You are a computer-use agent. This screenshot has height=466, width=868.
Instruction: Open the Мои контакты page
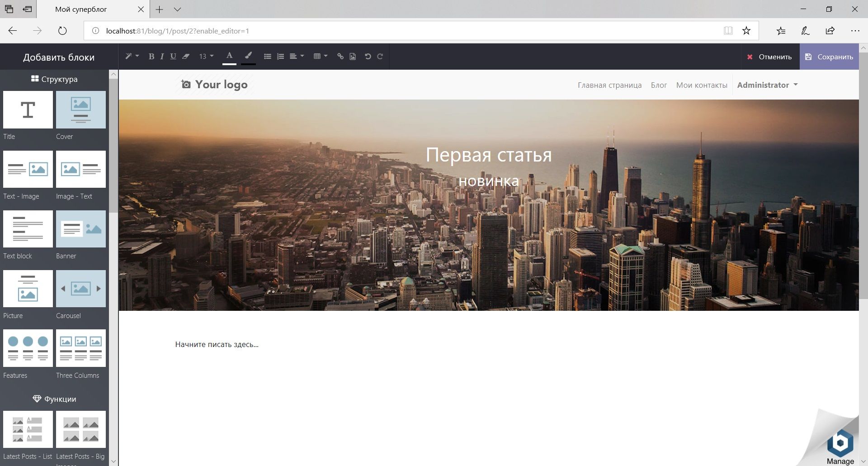click(x=701, y=85)
